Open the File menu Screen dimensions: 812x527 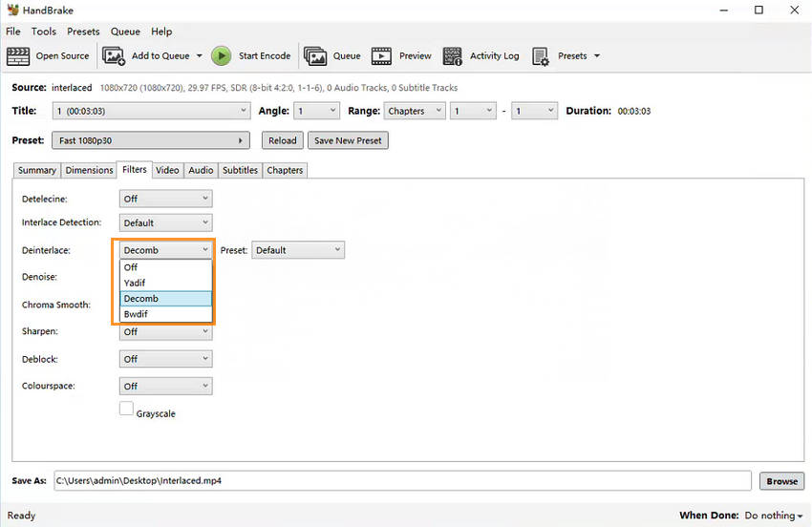(x=13, y=32)
